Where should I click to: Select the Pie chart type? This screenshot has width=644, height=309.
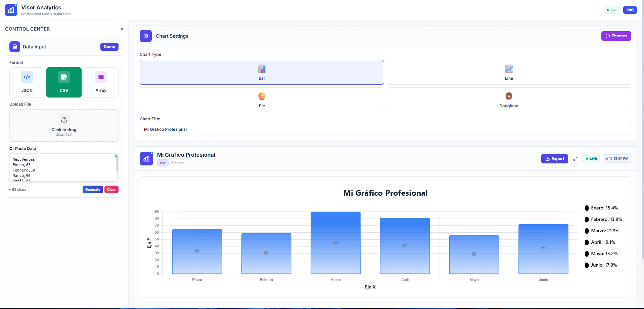pos(262,100)
